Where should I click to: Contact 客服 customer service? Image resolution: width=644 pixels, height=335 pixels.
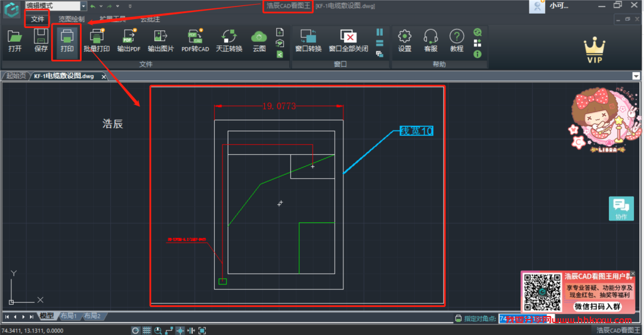(x=431, y=41)
